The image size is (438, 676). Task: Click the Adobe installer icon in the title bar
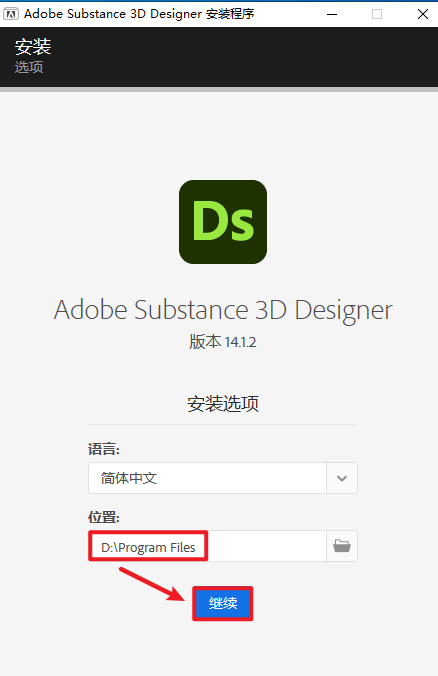pyautogui.click(x=11, y=14)
